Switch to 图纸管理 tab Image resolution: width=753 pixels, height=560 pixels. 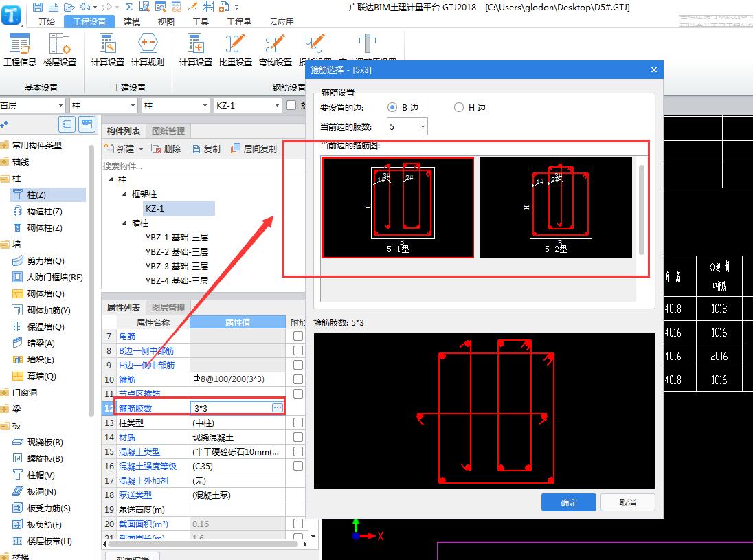pos(168,131)
